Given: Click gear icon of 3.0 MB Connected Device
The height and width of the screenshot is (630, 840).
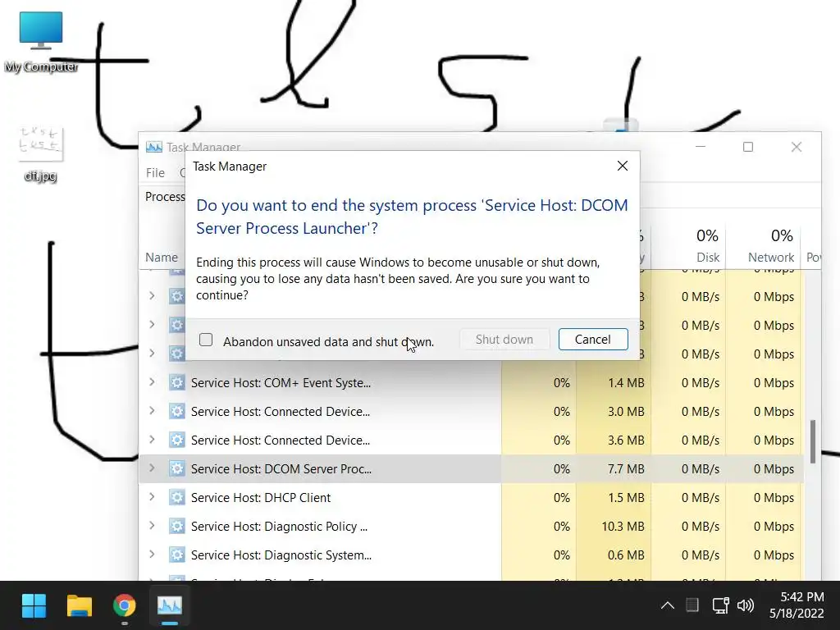Looking at the screenshot, I should pos(177,412).
